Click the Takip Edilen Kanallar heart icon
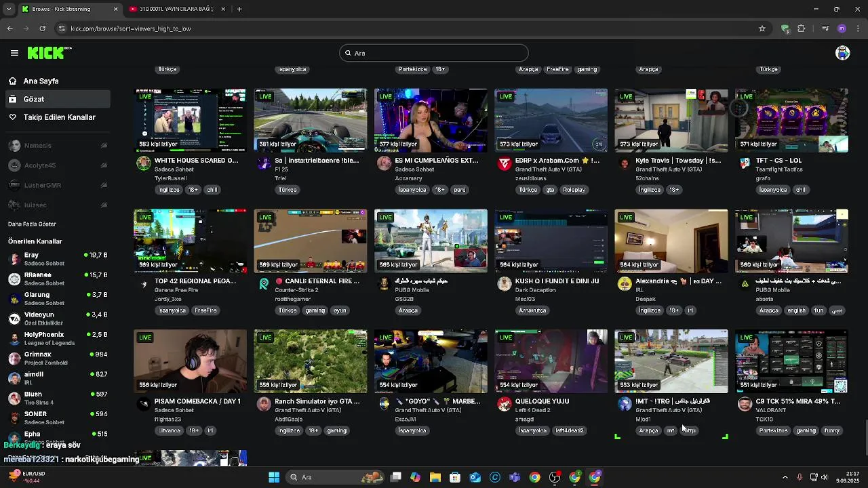Viewport: 868px width, 488px height. 13,117
